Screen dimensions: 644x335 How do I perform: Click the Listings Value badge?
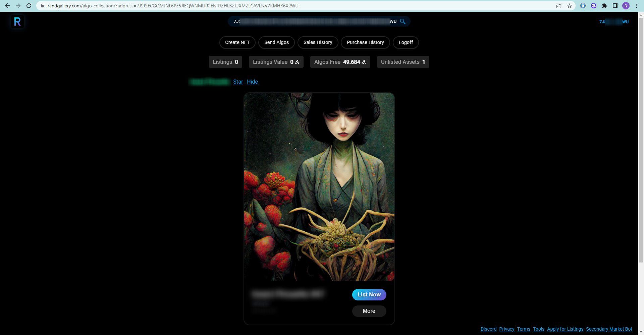tap(276, 62)
